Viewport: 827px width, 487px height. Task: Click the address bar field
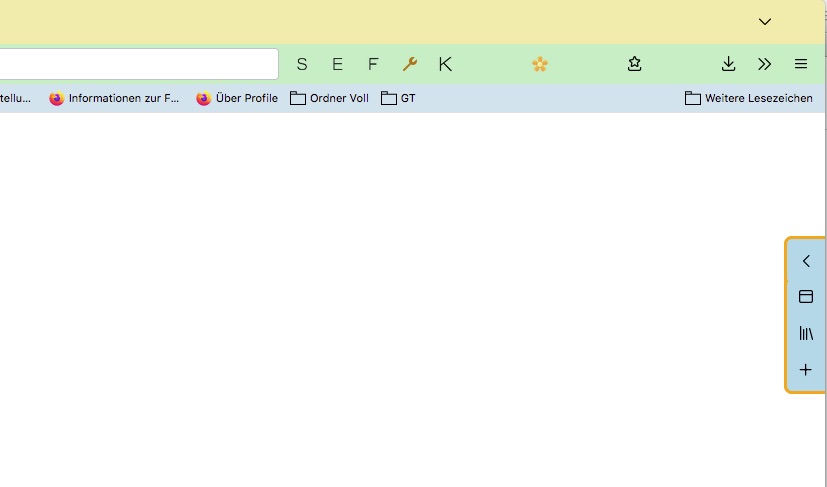point(138,64)
